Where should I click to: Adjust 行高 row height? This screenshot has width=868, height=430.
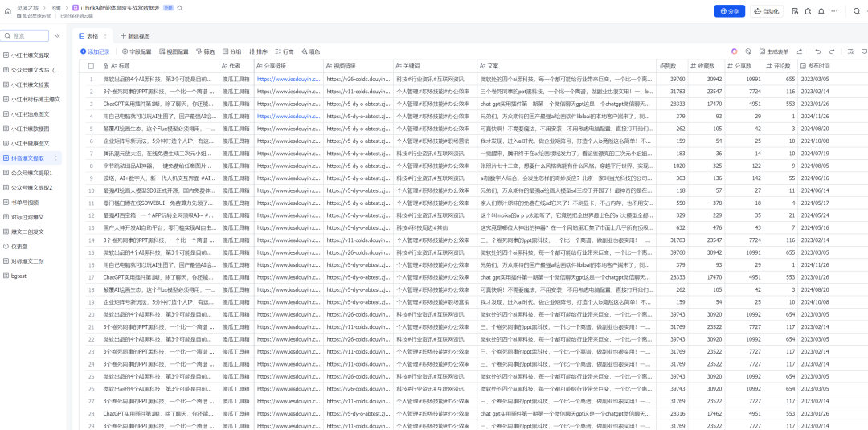(x=285, y=51)
